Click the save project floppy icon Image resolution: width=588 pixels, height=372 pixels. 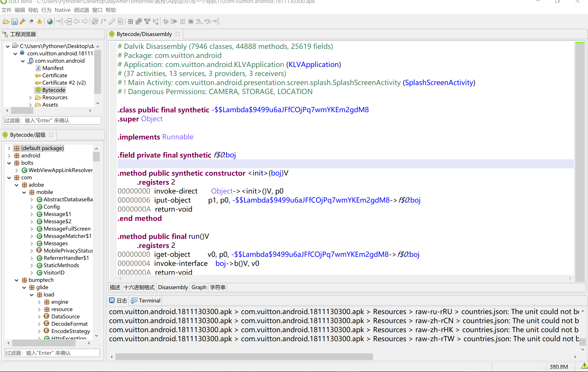15,22
